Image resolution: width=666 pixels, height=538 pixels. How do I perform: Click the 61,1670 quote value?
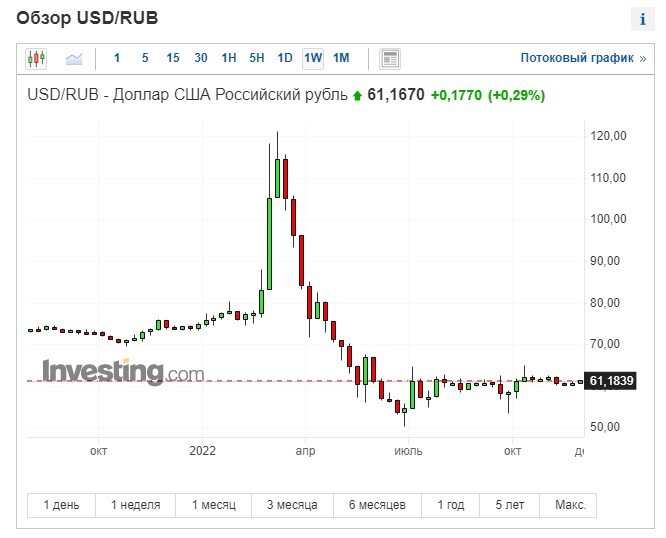(395, 95)
